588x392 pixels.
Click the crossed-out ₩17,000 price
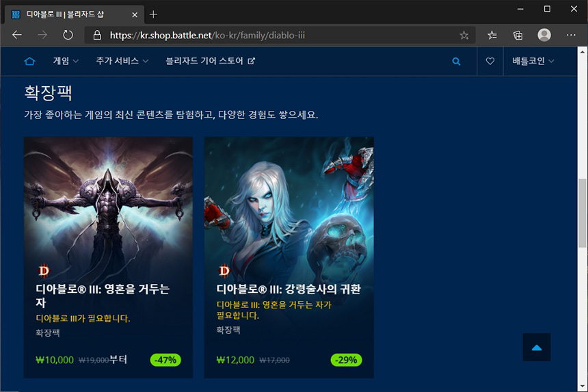274,361
